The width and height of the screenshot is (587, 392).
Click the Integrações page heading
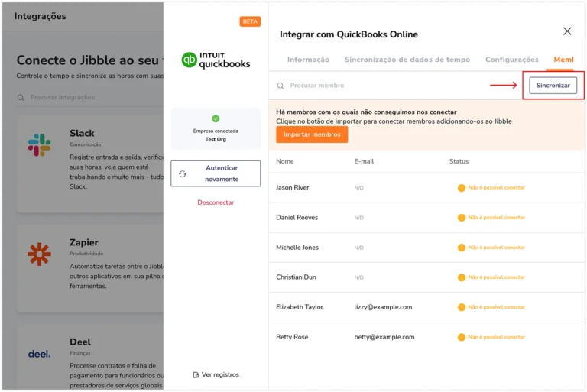(40, 16)
